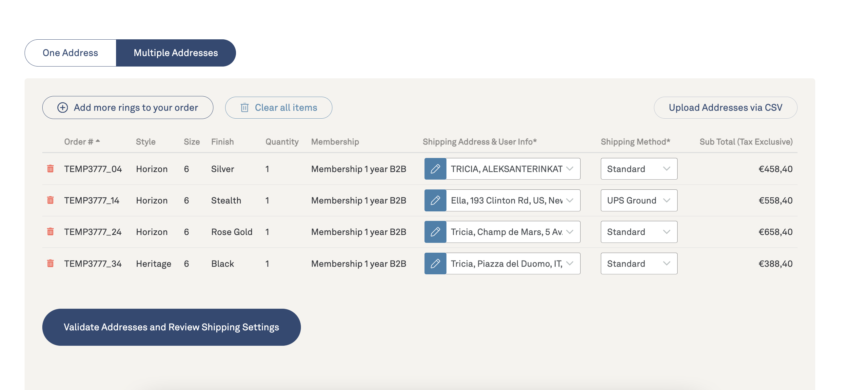Click Upload Addresses via CSV
The image size is (868, 390).
(x=725, y=107)
